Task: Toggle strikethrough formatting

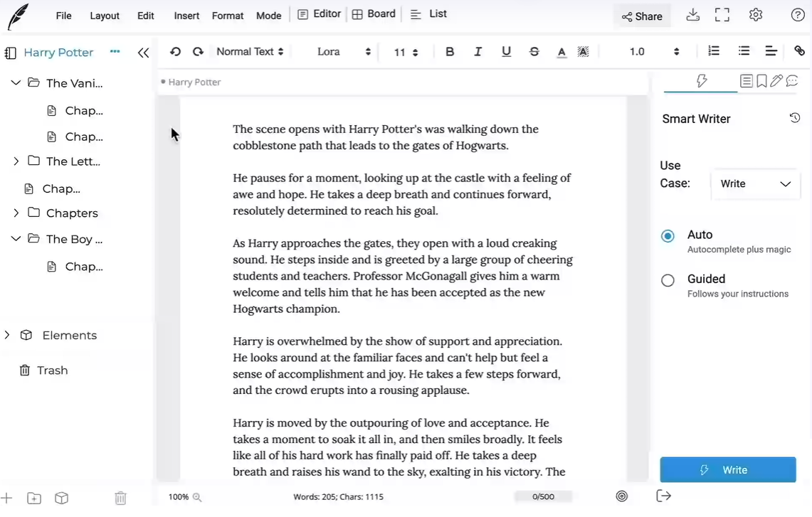Action: (534, 52)
